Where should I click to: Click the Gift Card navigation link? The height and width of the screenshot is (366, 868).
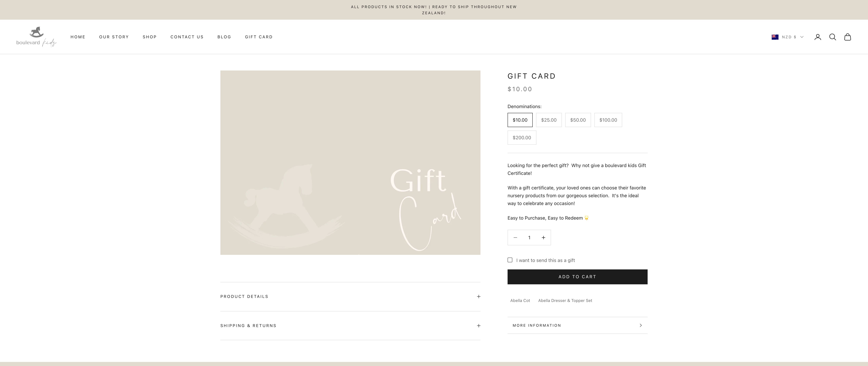[259, 36]
